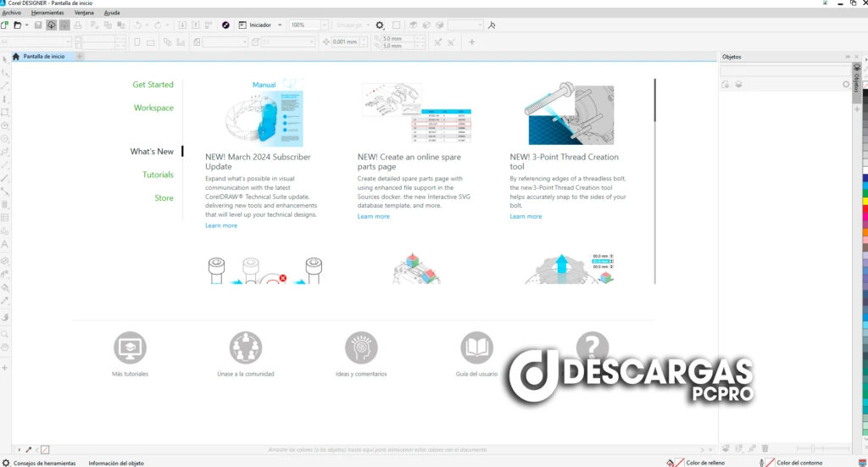Click the Guía del usuario book icon

[x=476, y=347]
